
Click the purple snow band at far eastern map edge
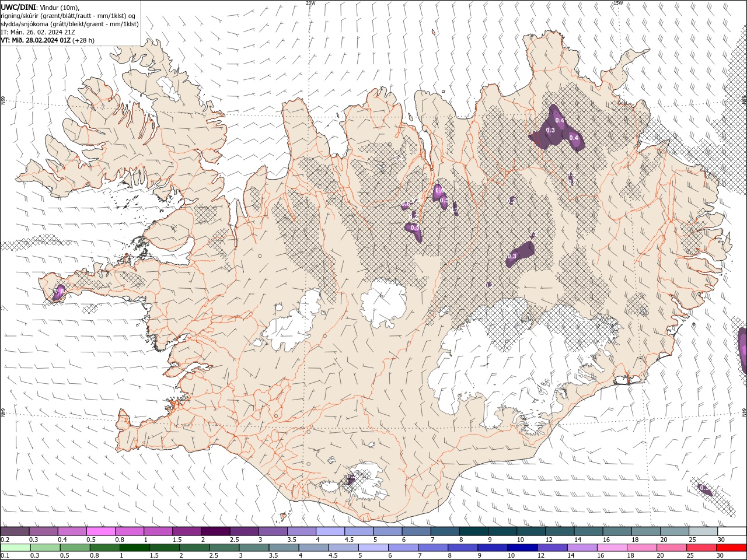[743, 350]
